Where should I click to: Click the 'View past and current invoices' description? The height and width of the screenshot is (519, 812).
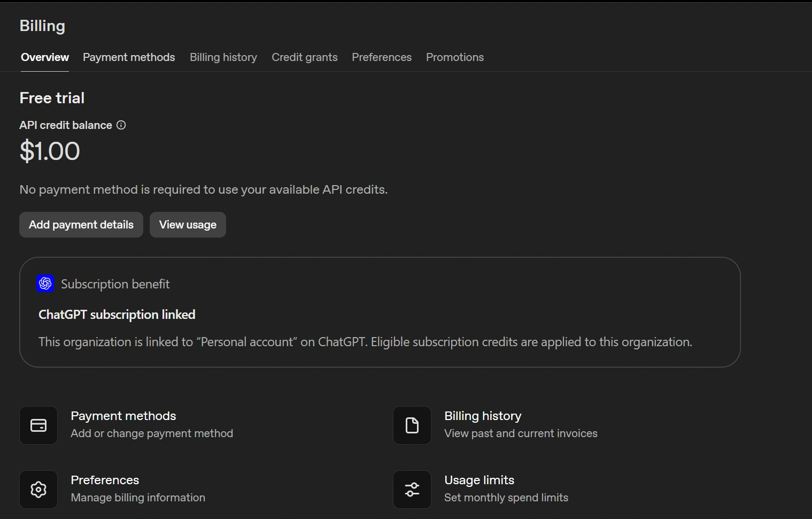(x=521, y=433)
